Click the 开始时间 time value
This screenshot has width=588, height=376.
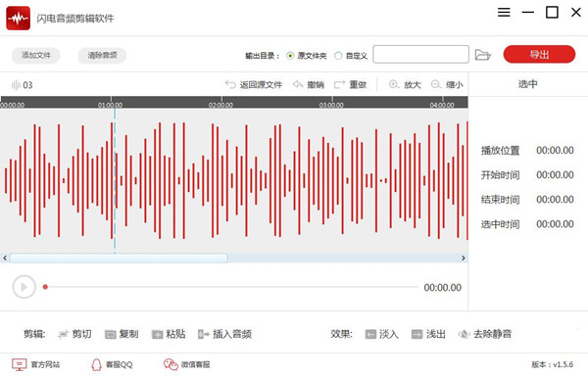(x=555, y=175)
